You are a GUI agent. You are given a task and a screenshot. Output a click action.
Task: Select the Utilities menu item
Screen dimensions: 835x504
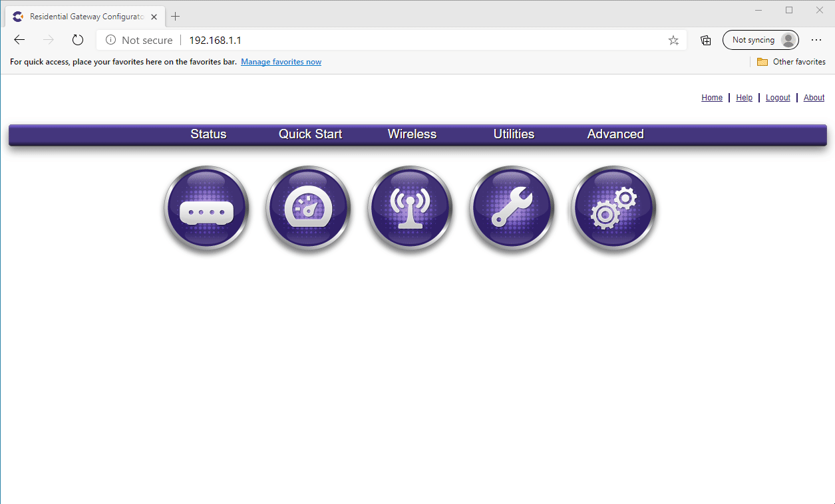(x=514, y=134)
